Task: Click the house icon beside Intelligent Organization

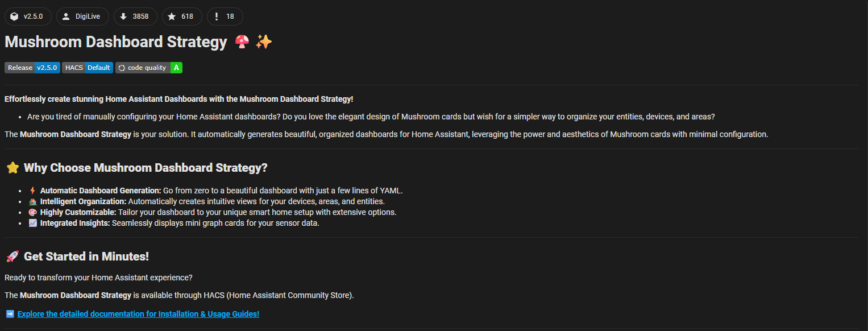Action: [x=32, y=201]
